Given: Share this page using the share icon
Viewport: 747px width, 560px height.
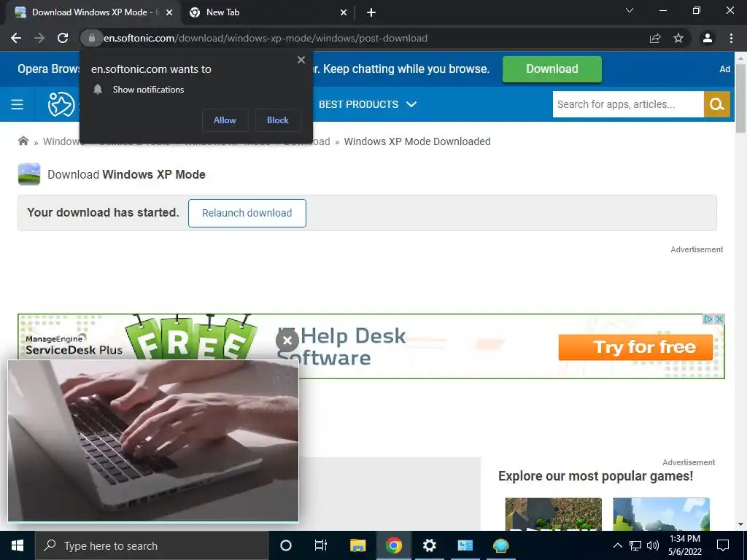Looking at the screenshot, I should (x=655, y=38).
